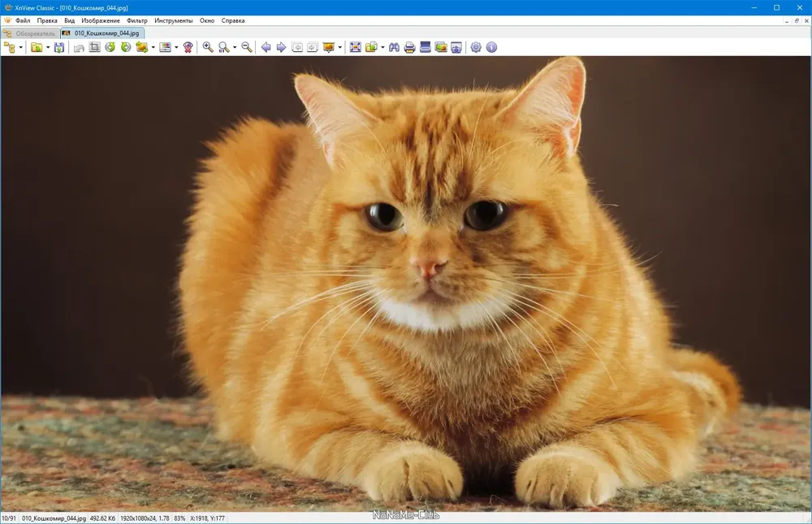
Task: Open the Фильтр menu
Action: click(136, 21)
